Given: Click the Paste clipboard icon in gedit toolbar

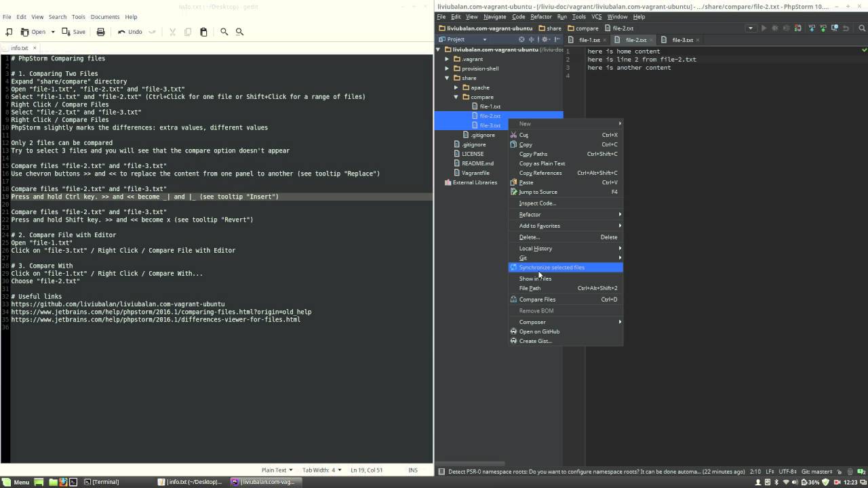Looking at the screenshot, I should pyautogui.click(x=203, y=32).
